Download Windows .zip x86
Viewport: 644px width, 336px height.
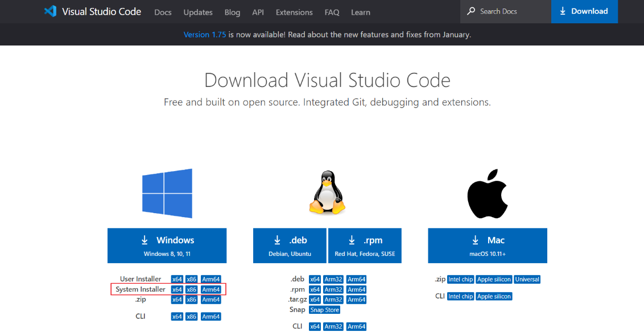click(x=191, y=300)
